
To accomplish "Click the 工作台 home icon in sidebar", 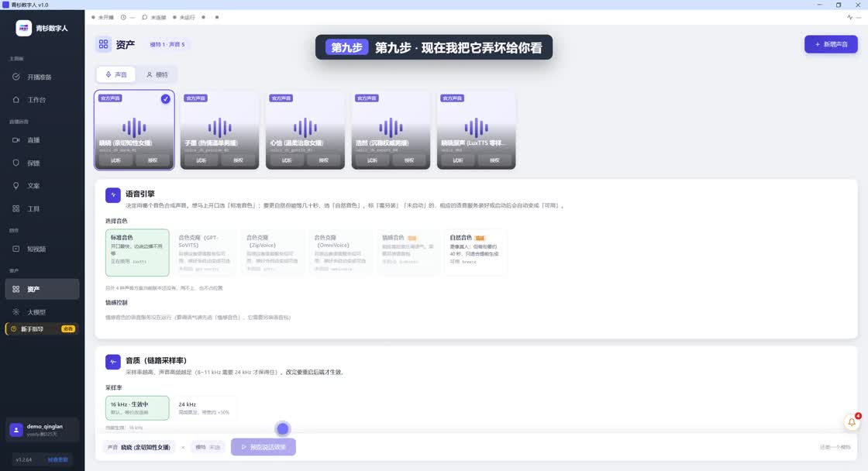I will pos(16,100).
